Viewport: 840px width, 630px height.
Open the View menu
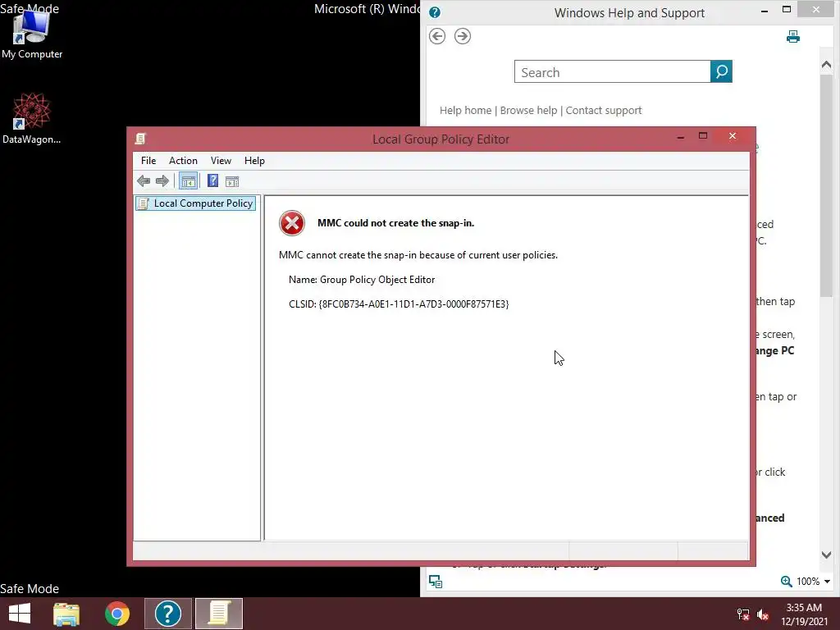221,161
